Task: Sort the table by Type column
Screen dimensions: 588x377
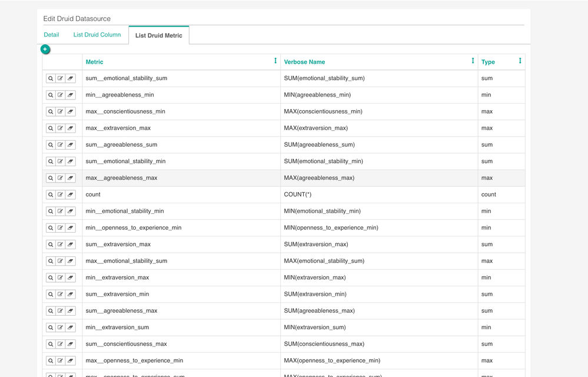Action: point(519,61)
